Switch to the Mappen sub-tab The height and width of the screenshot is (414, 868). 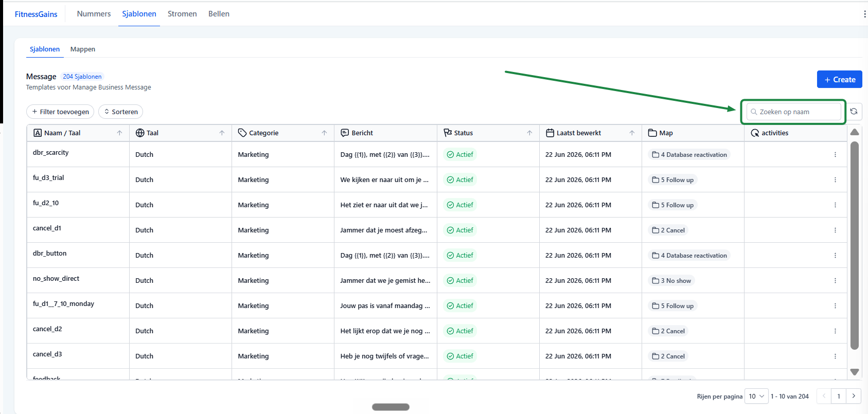tap(83, 49)
